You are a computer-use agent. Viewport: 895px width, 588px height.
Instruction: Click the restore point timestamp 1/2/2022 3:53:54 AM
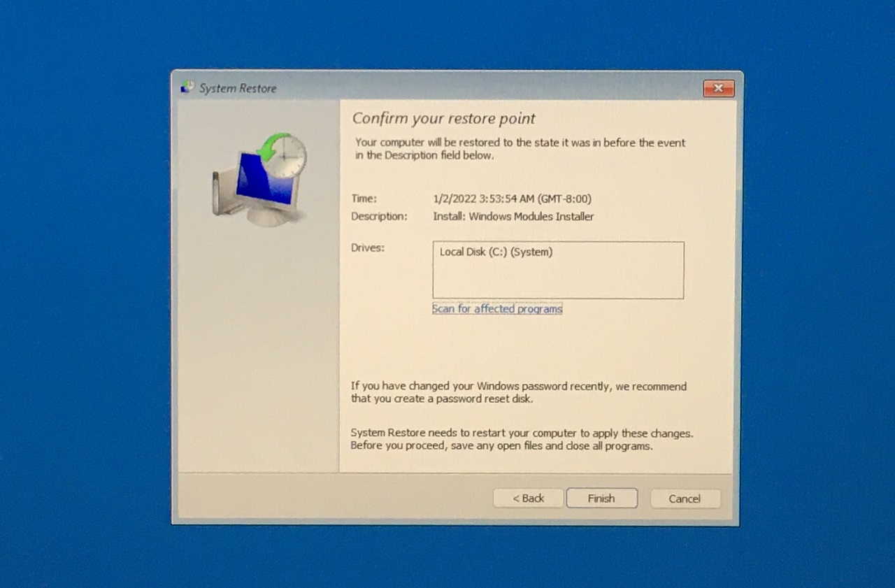tap(512, 199)
